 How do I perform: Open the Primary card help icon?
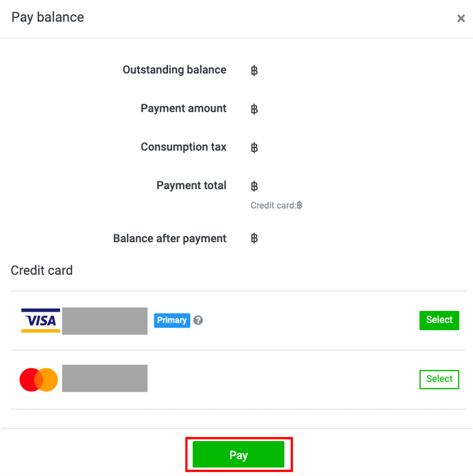click(x=198, y=320)
